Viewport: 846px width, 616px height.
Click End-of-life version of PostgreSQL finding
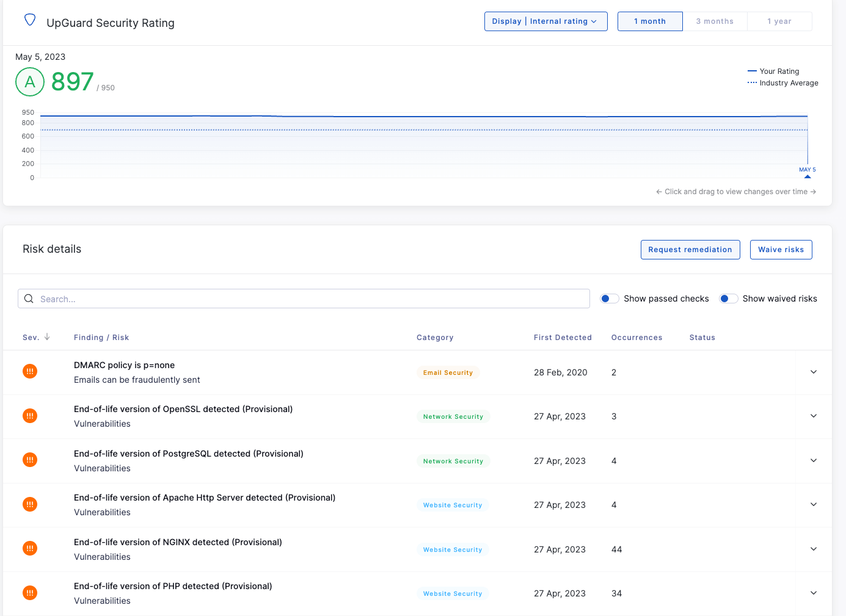tap(189, 454)
